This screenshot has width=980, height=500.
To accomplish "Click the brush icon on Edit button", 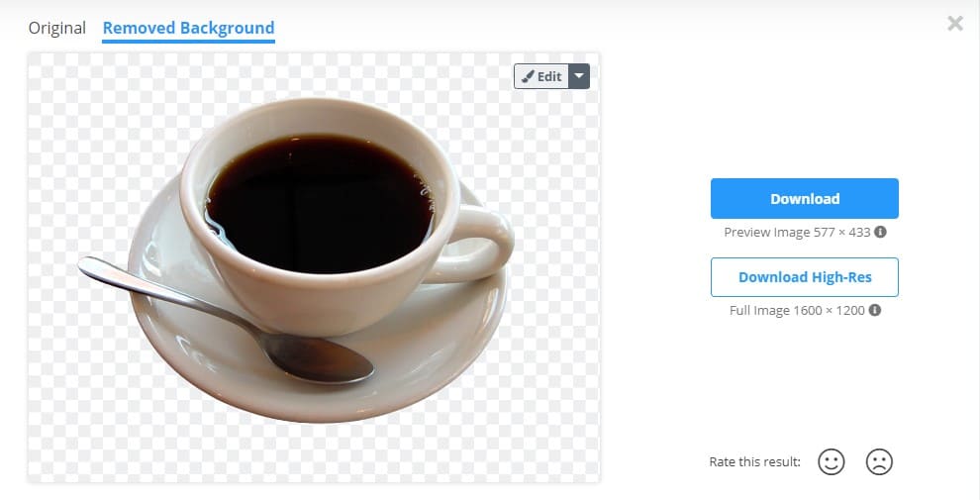I will click(529, 76).
